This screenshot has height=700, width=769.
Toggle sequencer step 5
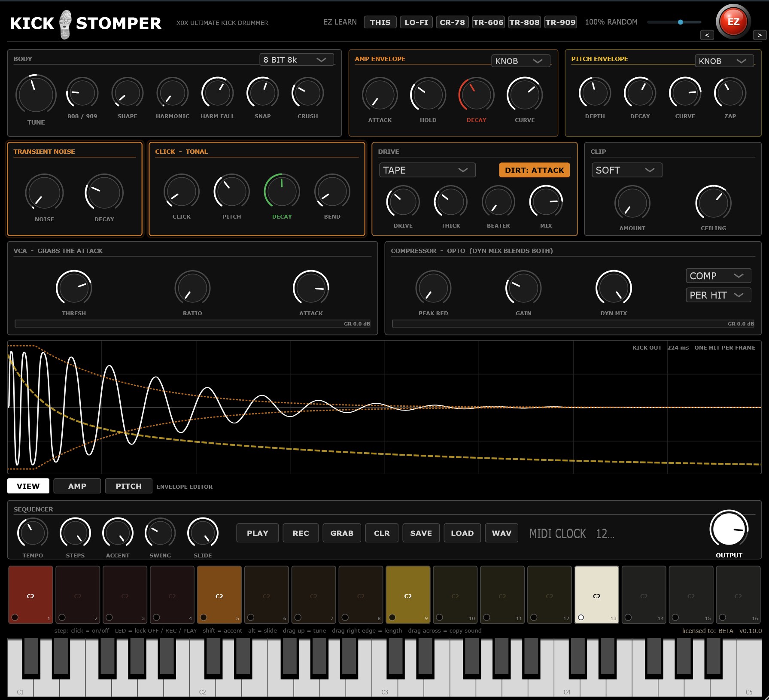pyautogui.click(x=219, y=595)
